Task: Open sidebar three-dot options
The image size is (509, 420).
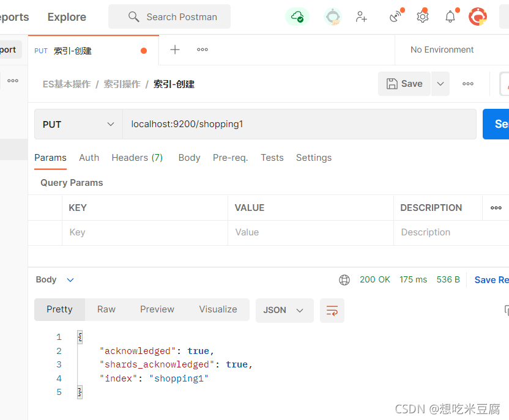Action: pyautogui.click(x=13, y=81)
